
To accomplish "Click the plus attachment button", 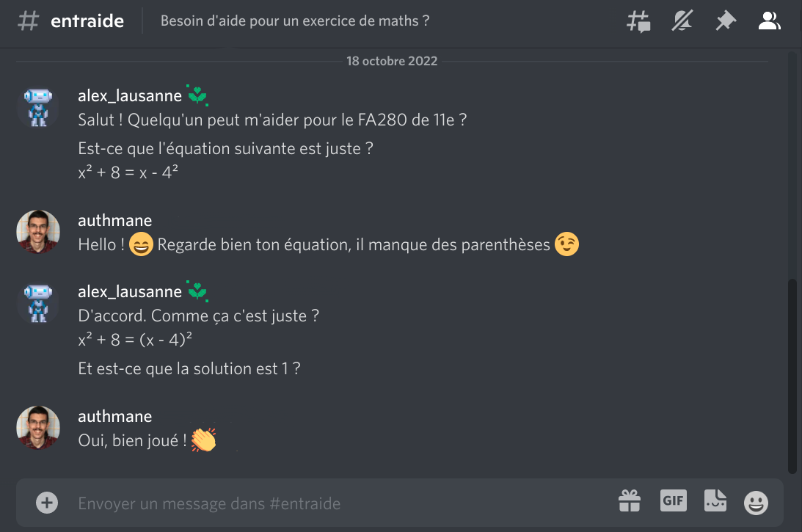I will click(x=47, y=503).
